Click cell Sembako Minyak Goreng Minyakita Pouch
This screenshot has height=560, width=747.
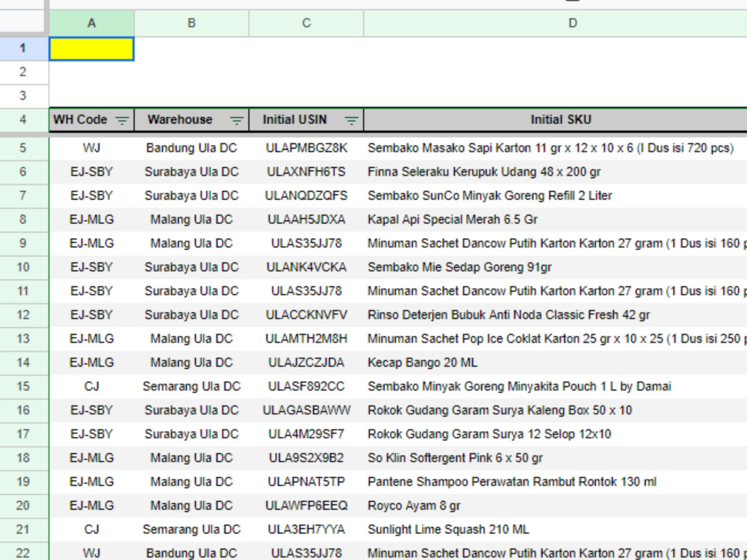click(556, 386)
